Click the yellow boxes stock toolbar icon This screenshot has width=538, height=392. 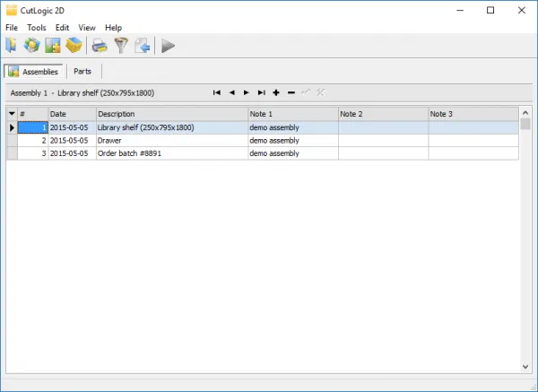click(74, 45)
